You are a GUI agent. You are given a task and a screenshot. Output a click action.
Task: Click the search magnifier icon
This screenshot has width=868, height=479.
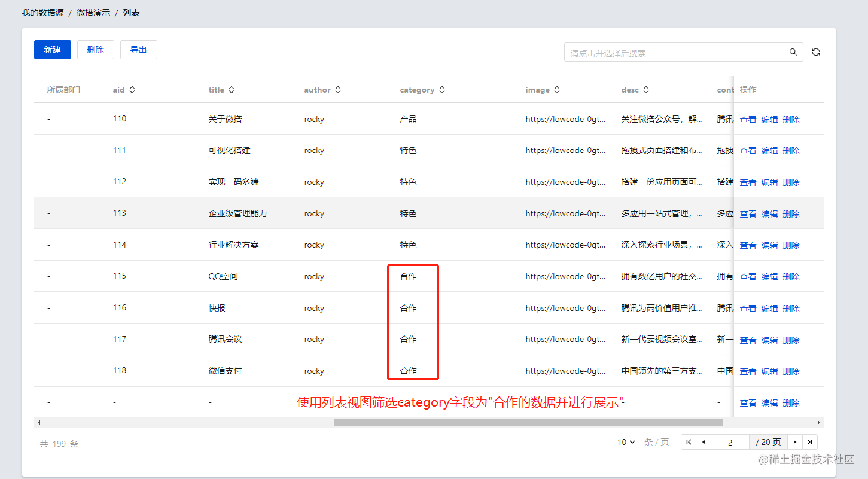(x=793, y=52)
